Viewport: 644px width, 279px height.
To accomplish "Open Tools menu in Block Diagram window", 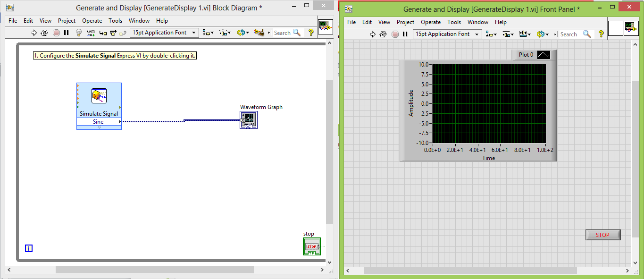I will coord(115,21).
